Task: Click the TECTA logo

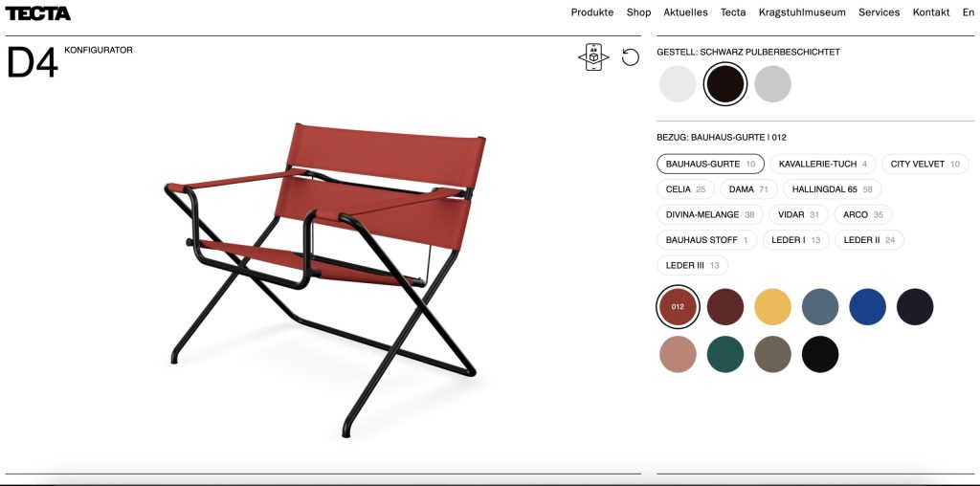Action: pyautogui.click(x=37, y=13)
